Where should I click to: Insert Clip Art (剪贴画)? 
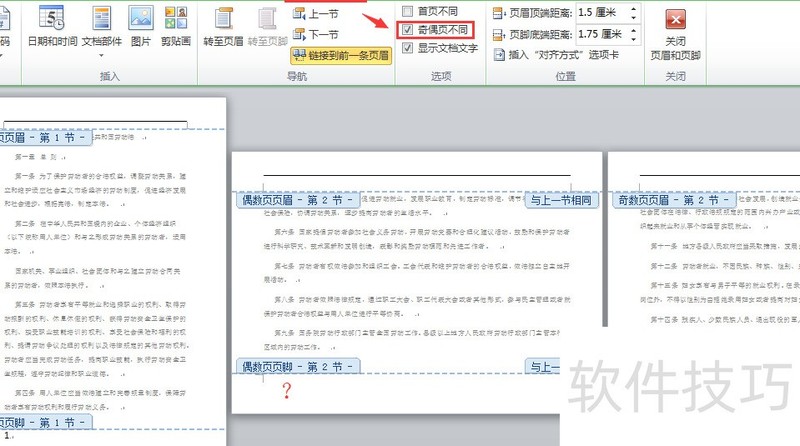(176, 27)
